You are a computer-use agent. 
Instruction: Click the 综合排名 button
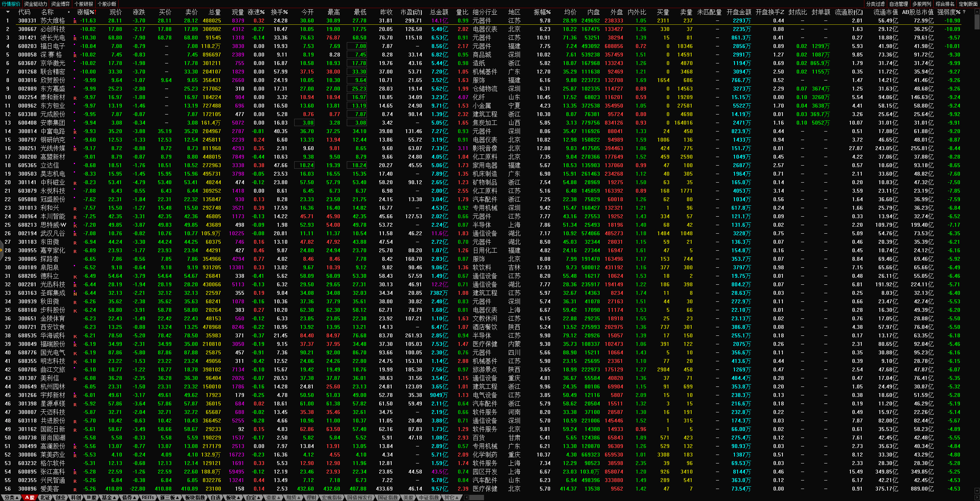click(945, 4)
